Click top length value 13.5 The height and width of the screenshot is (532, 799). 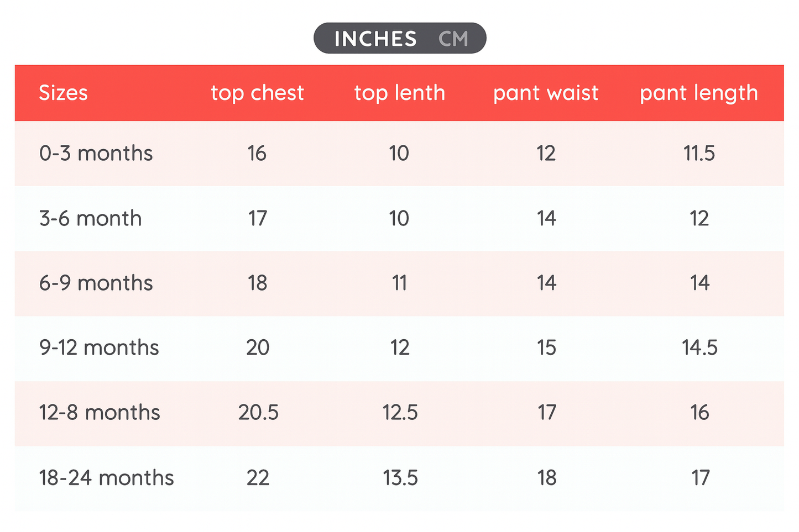click(400, 478)
